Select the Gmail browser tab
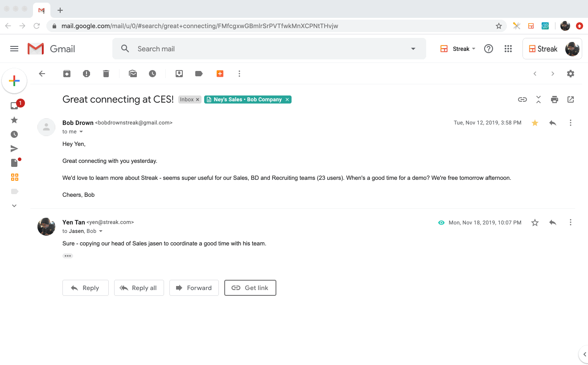The height and width of the screenshot is (365, 588). click(41, 10)
